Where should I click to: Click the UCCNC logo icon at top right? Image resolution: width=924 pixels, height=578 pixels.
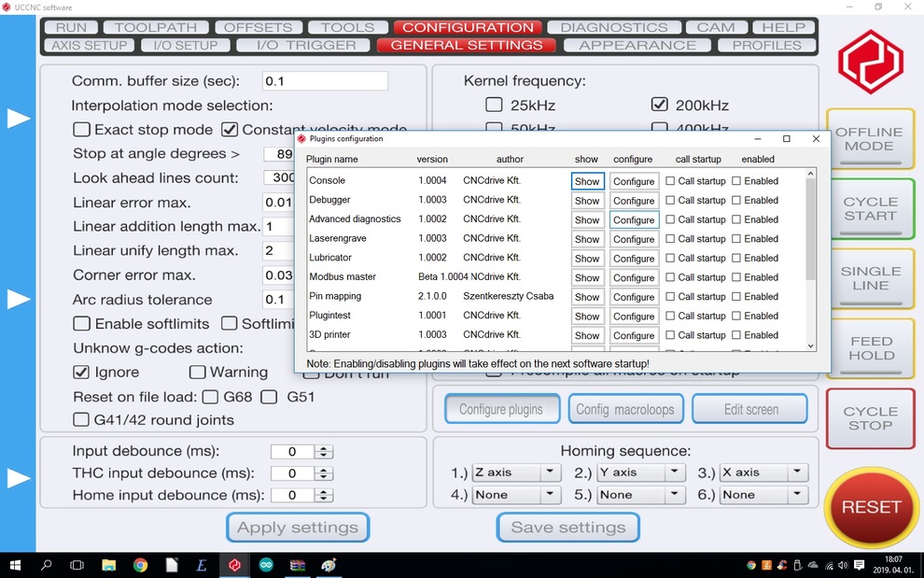click(870, 62)
